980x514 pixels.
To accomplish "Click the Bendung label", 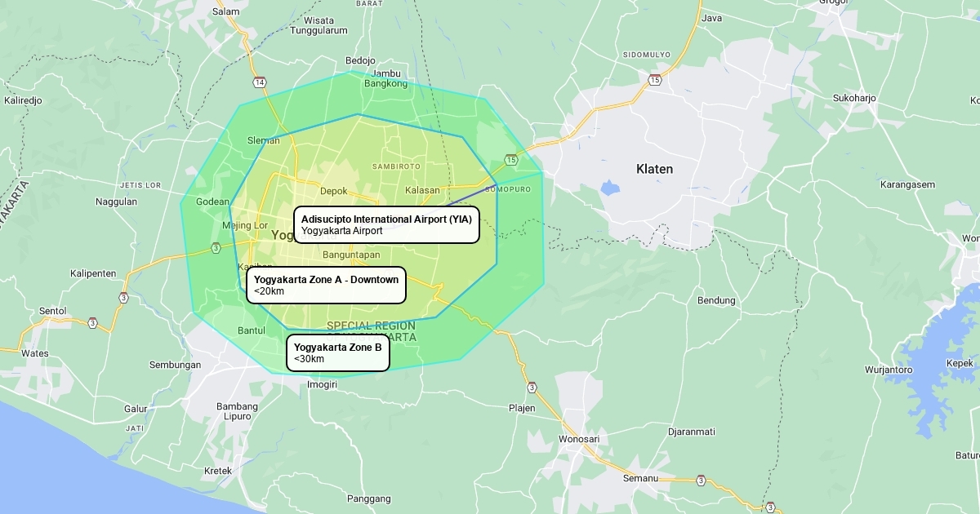I will coord(716,300).
